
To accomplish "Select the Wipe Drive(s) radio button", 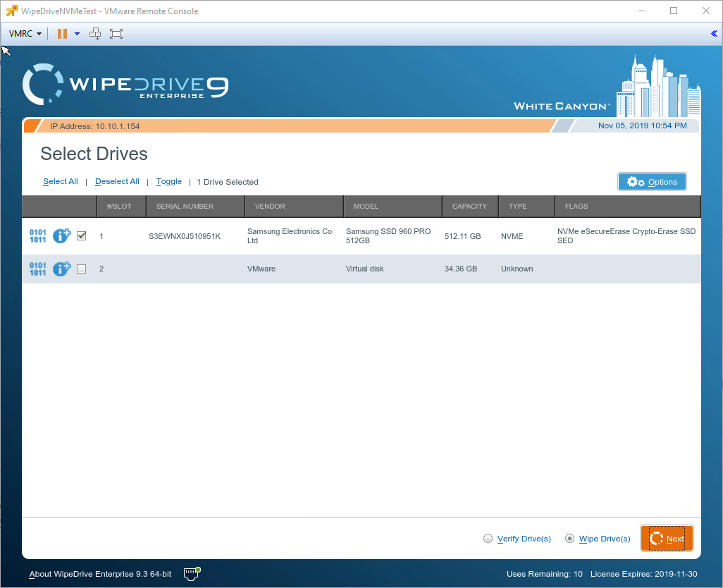I will coord(570,538).
